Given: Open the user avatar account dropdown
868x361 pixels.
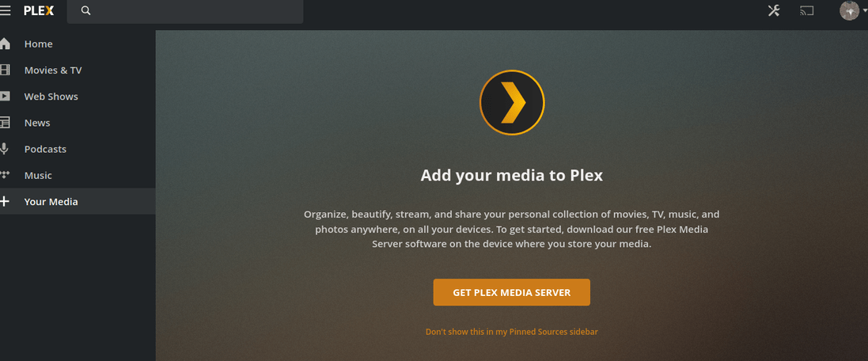Looking at the screenshot, I should pos(852,10).
